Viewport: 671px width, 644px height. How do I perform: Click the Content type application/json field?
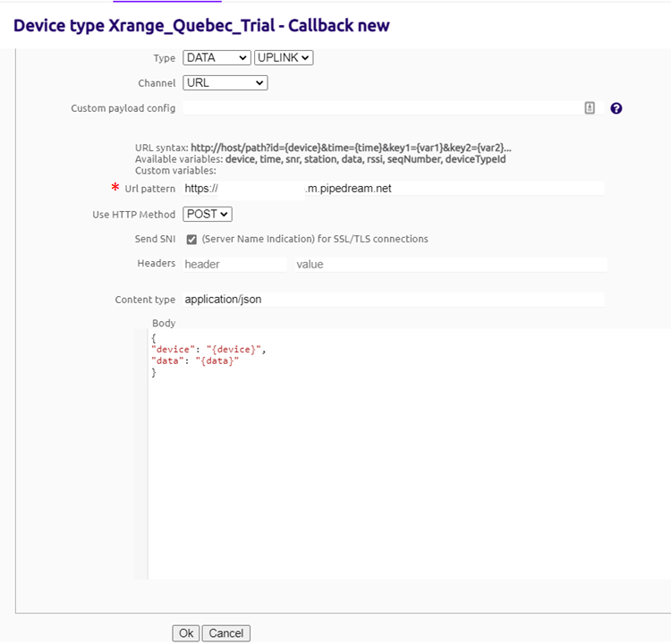click(x=394, y=300)
